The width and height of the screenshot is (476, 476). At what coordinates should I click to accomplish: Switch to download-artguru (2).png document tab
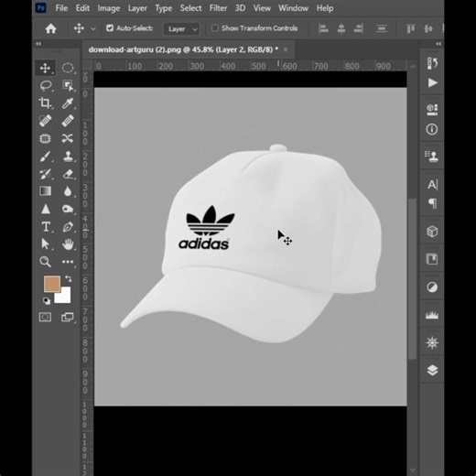coord(183,49)
